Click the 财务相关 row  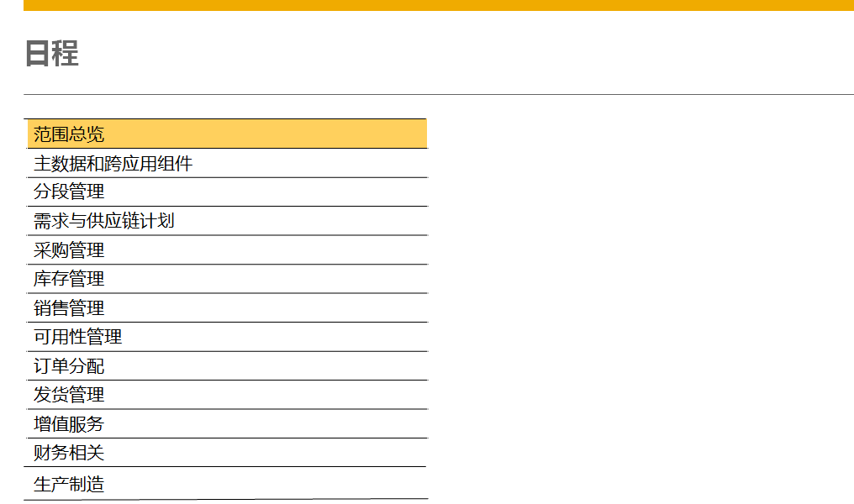pyautogui.click(x=227, y=452)
